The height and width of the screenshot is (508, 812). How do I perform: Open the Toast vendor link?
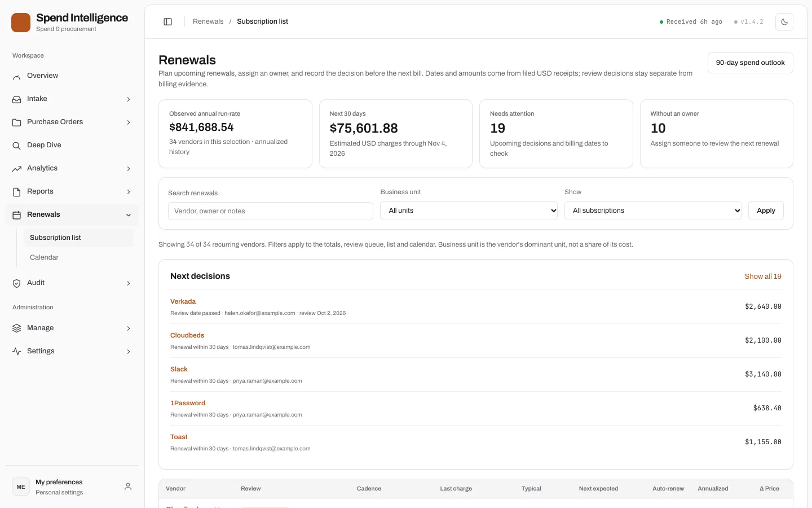pos(179,437)
